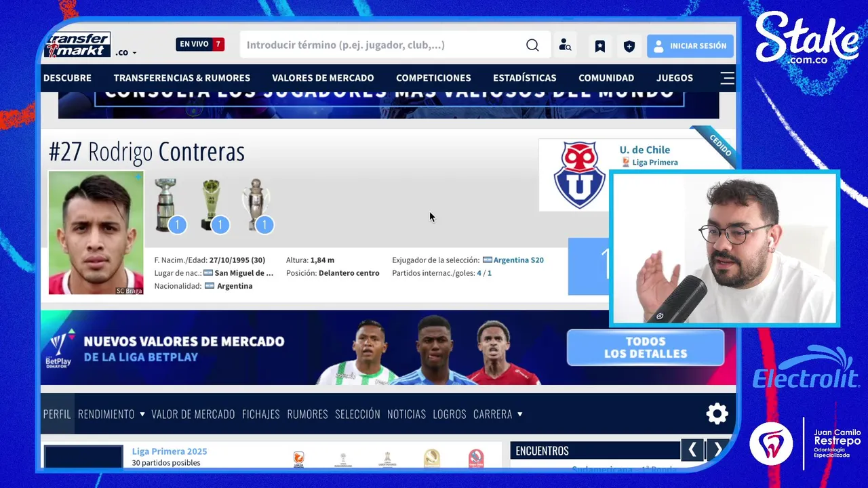Click the Liga BetPlay market values banner
This screenshot has height=488, width=868.
pos(388,348)
